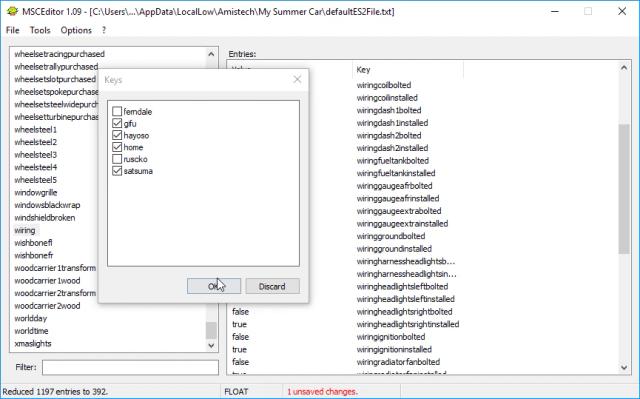Select the wiringcoilbolted key row
Screen dimensions: 640x399
point(384,85)
